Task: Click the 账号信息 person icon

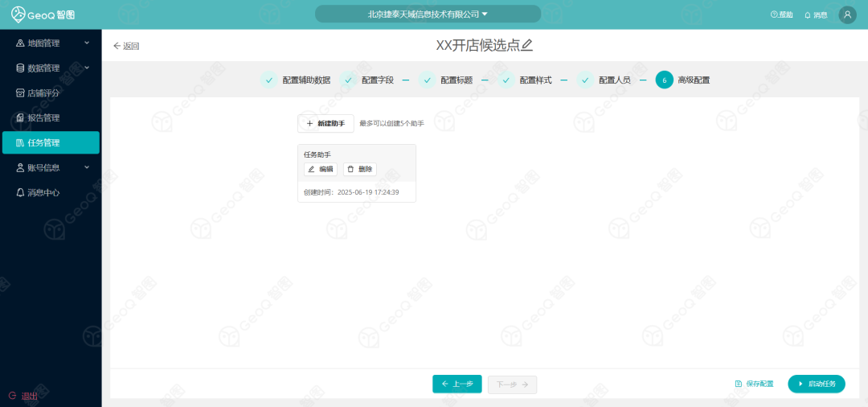Action: (x=20, y=168)
